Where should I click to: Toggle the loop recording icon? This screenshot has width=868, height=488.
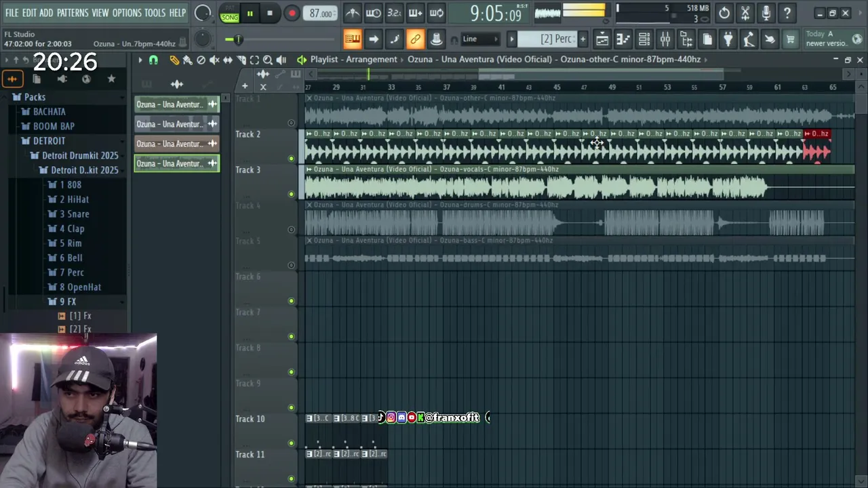click(x=437, y=13)
